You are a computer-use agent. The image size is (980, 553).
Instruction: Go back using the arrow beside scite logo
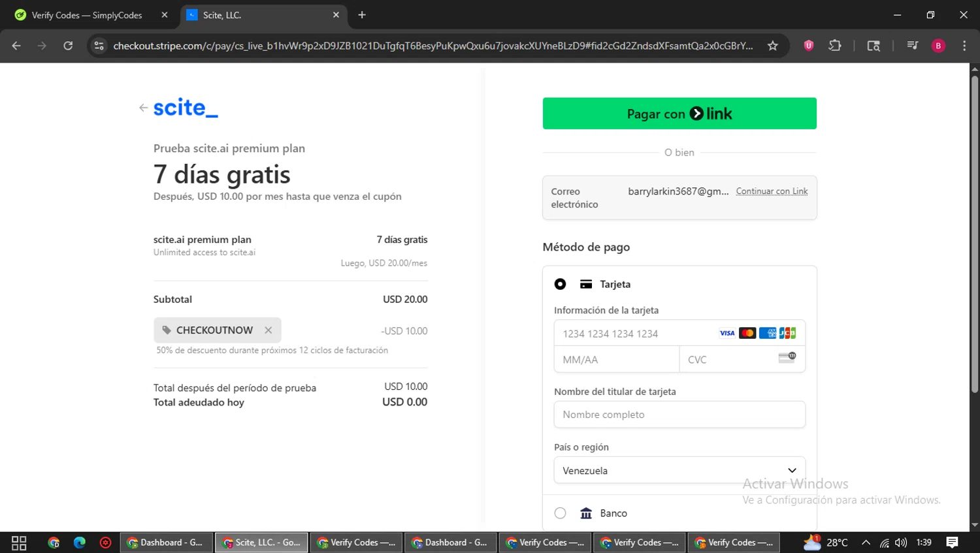pyautogui.click(x=143, y=108)
